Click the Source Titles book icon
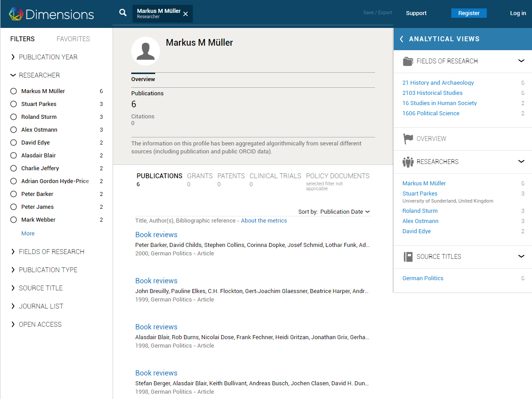The image size is (532, 399). point(408,257)
